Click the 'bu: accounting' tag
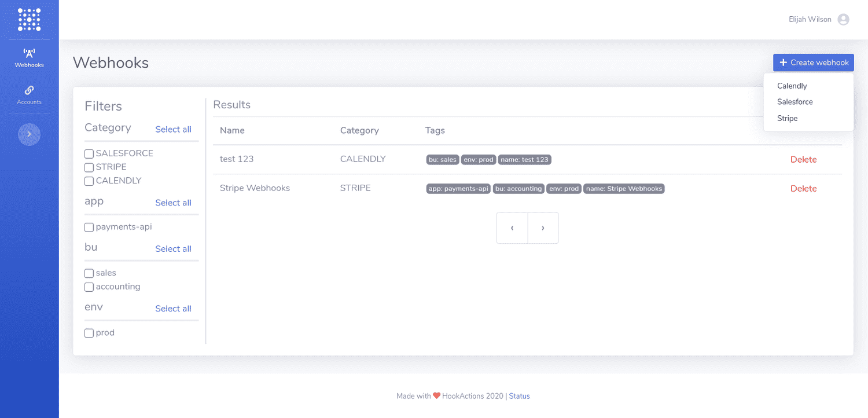 (x=518, y=189)
